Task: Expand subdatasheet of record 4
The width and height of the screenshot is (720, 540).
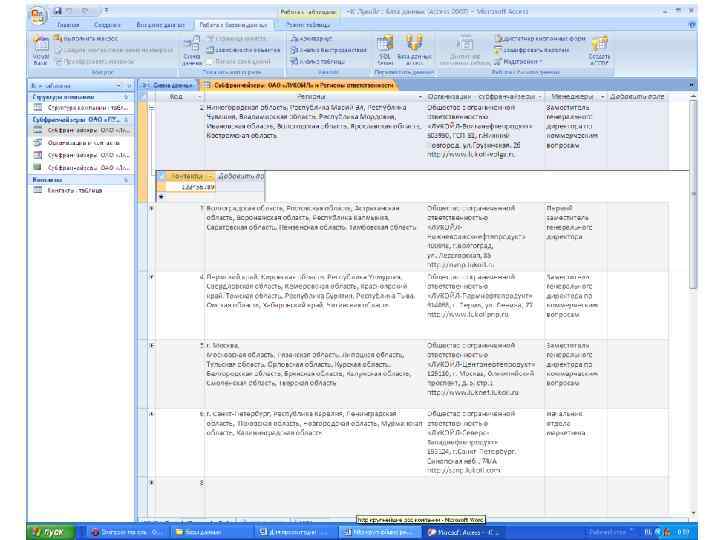Action: point(152,277)
